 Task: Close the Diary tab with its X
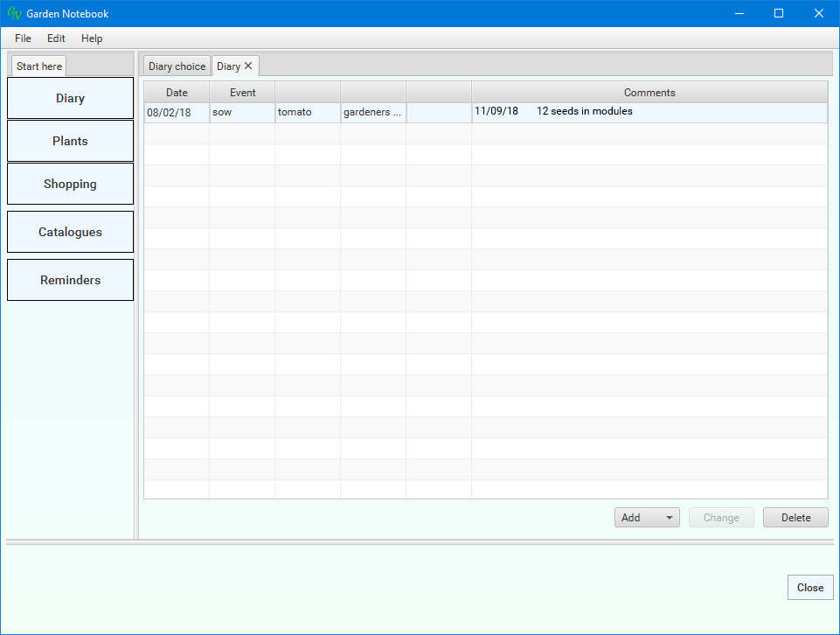(x=248, y=66)
